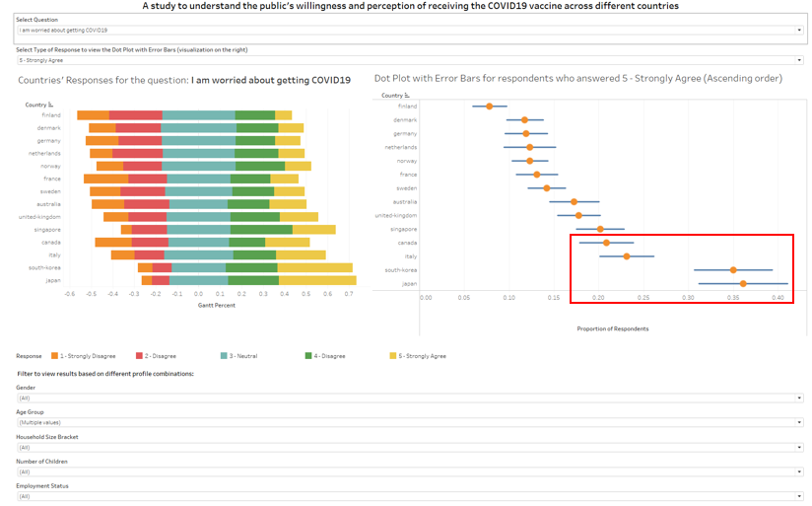Image resolution: width=812 pixels, height=506 pixels.
Task: Highlight the teal '3 - Neutral' legend square
Action: pos(225,355)
